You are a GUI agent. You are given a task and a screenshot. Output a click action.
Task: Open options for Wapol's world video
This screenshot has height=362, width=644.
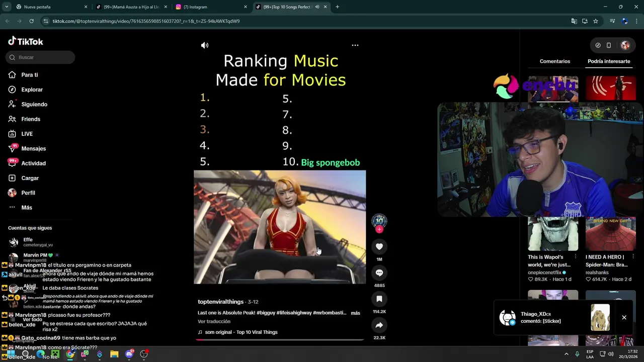[x=575, y=257]
